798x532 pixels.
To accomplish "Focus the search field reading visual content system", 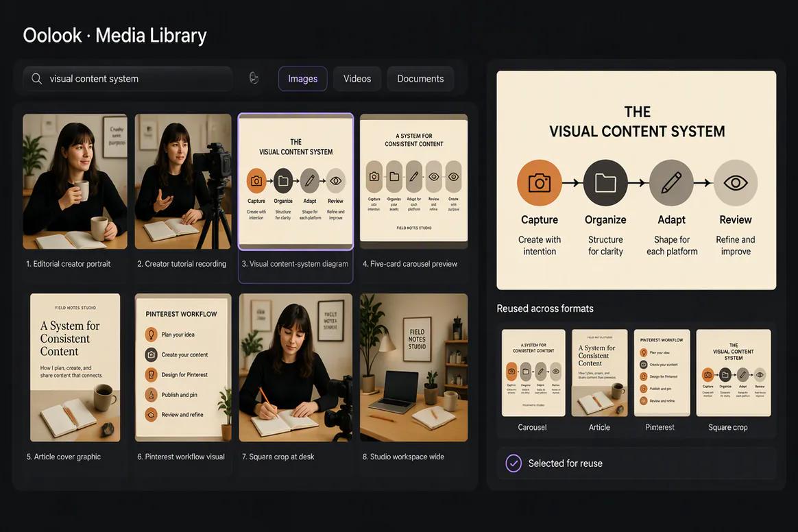I will pyautogui.click(x=128, y=79).
